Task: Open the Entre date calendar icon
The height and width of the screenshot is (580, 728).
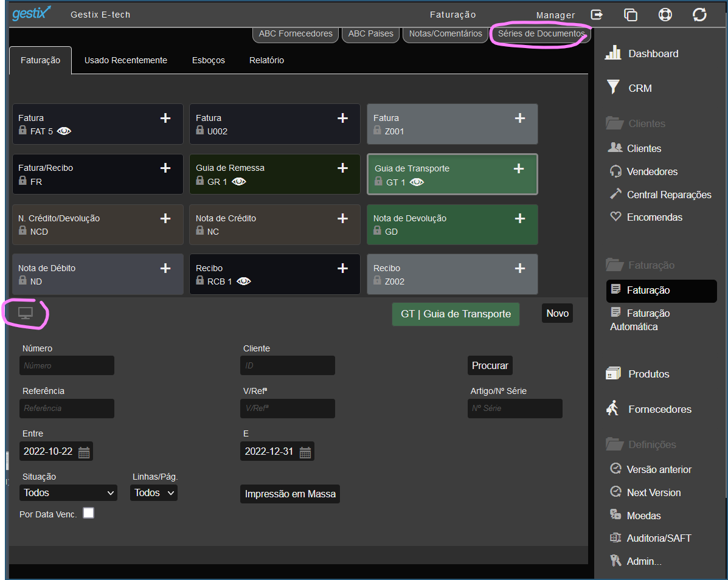Action: click(x=84, y=452)
